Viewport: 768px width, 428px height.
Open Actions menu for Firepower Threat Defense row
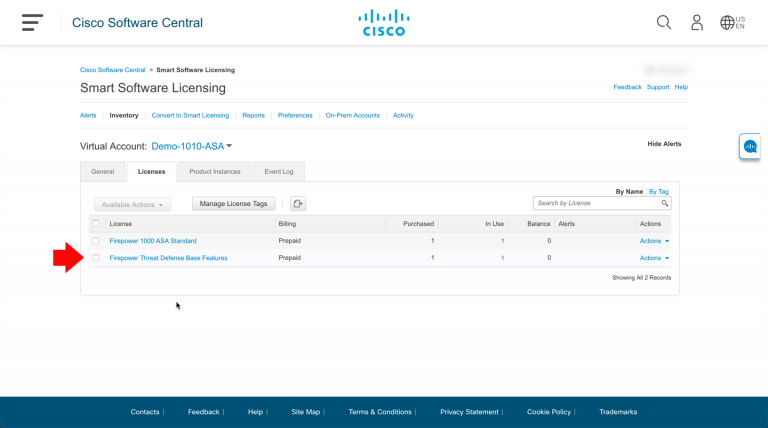coord(654,258)
